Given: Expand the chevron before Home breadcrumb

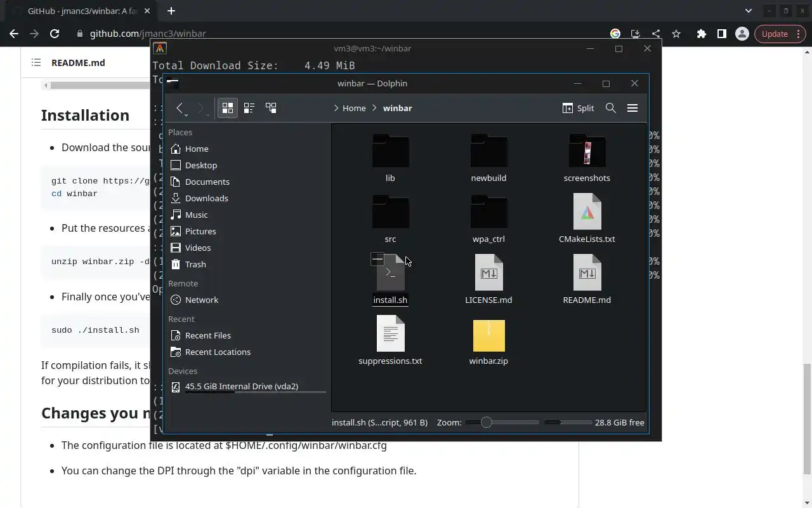Looking at the screenshot, I should pyautogui.click(x=336, y=108).
